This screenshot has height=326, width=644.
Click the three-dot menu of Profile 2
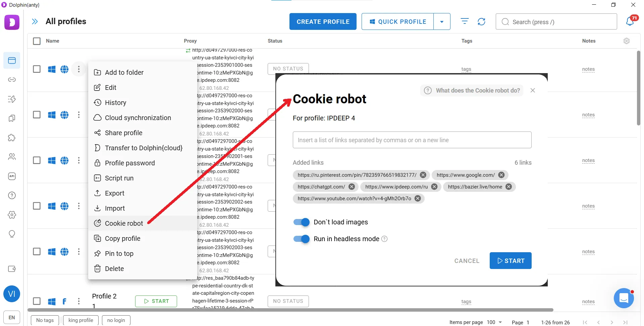coord(79,301)
